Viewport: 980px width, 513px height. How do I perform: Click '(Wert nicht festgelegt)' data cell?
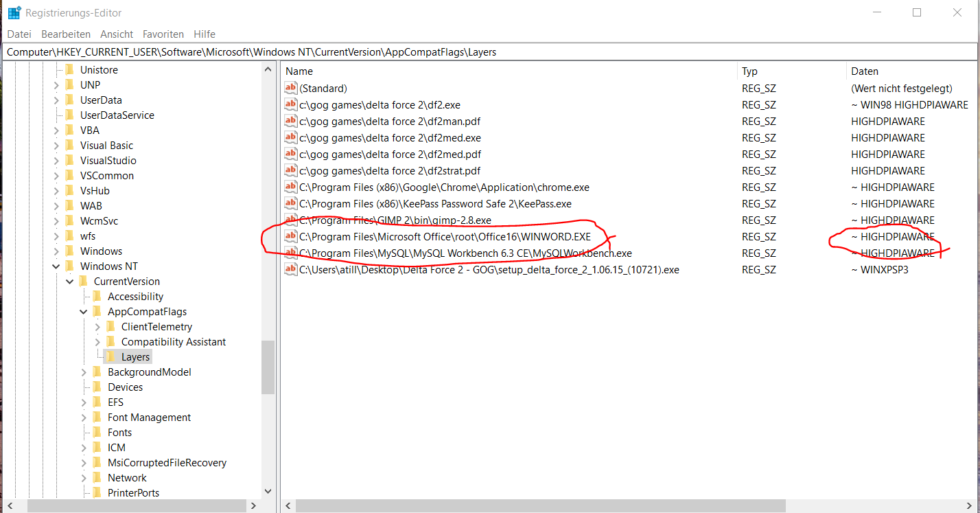tap(902, 89)
